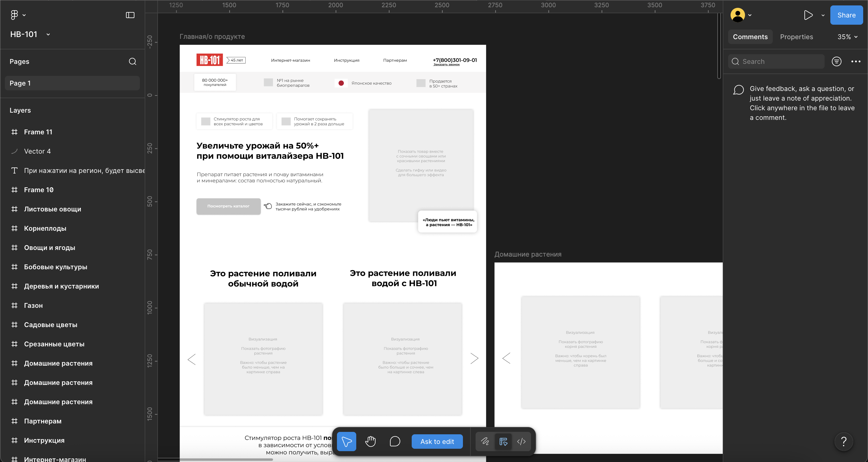Select the Газон layer
Screen dimensions: 868x462
tap(33, 305)
